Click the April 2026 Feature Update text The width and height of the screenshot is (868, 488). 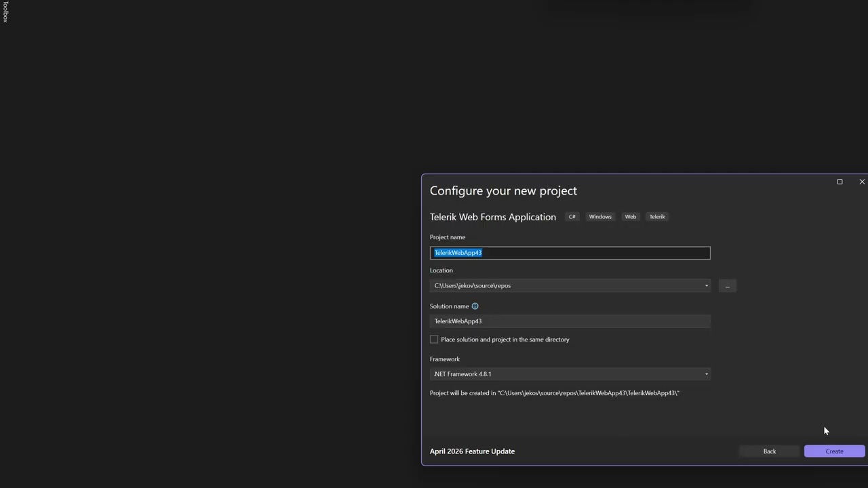pyautogui.click(x=472, y=451)
